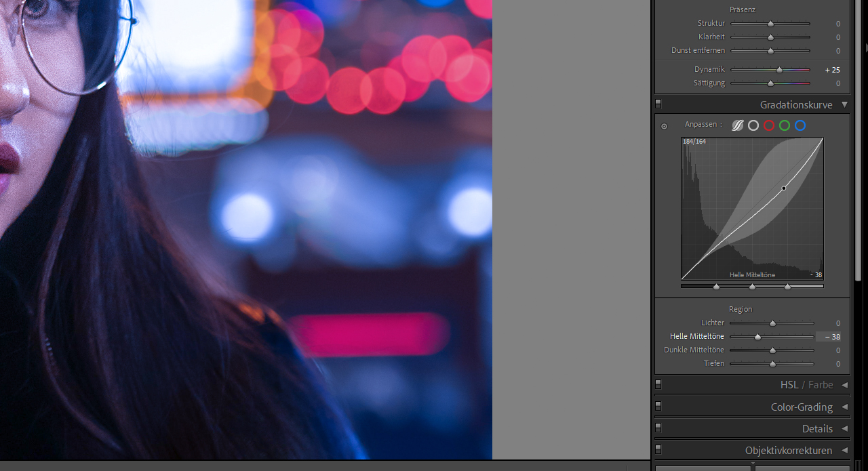Click the Dynamik value +25 field
Screen dimensions: 868x471
click(x=832, y=70)
